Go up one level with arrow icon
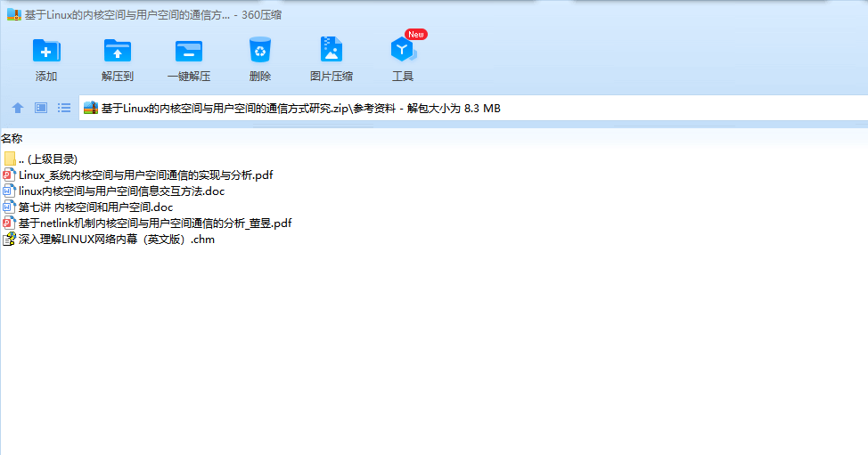Image resolution: width=868 pixels, height=455 pixels. (18, 108)
